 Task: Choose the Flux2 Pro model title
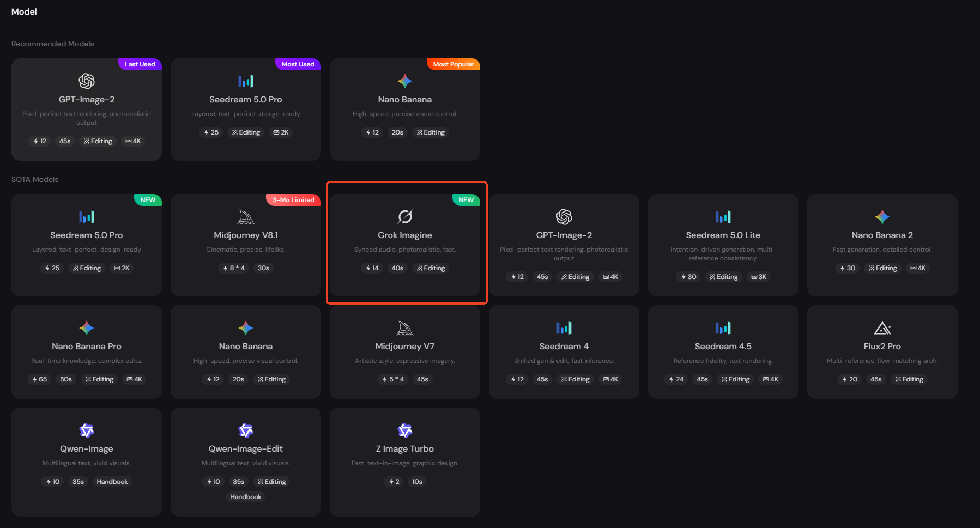pos(882,347)
